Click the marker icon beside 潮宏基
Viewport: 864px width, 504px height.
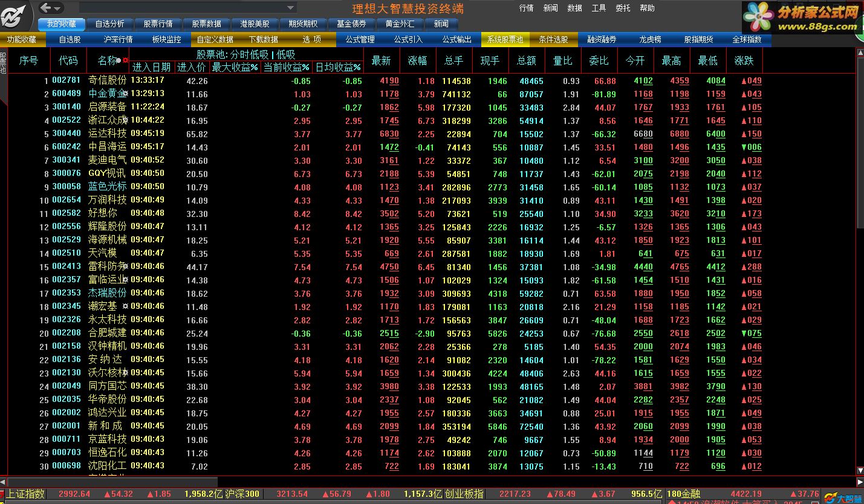[125, 306]
